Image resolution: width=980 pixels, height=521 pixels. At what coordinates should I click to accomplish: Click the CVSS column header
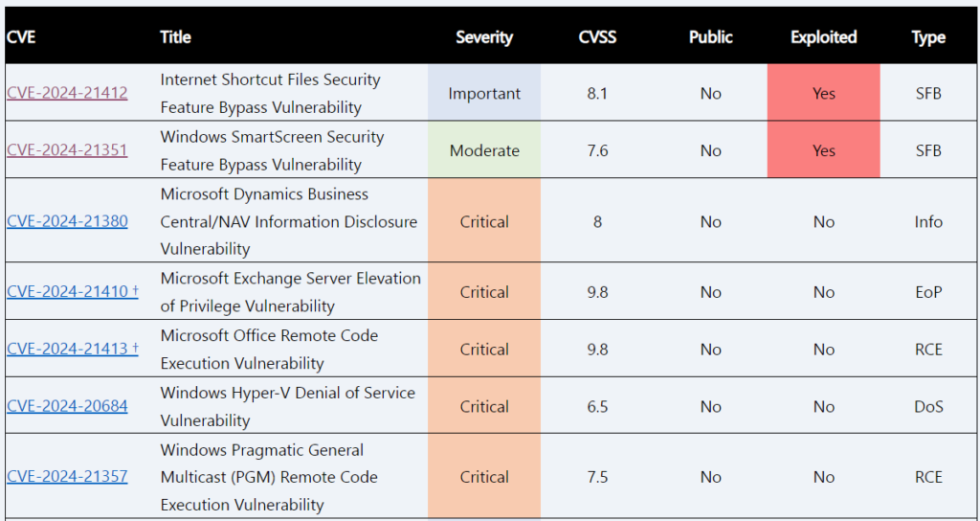[x=597, y=37]
